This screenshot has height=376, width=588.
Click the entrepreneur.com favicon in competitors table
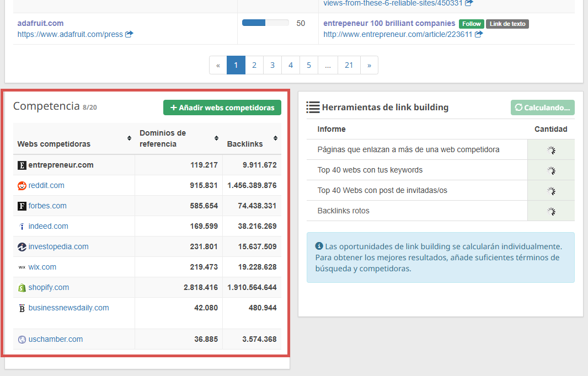[x=22, y=165]
